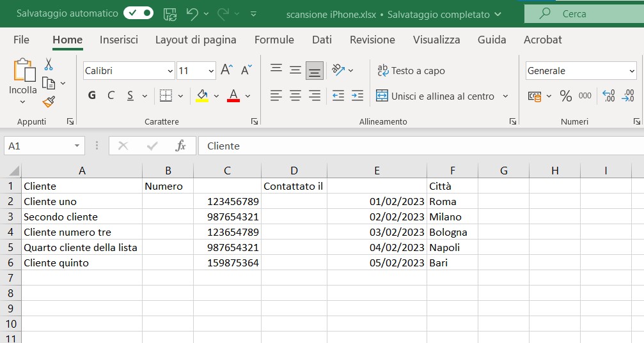Expand the fill color dropdown arrow
Image resolution: width=644 pixels, height=343 pixels.
pyautogui.click(x=216, y=96)
